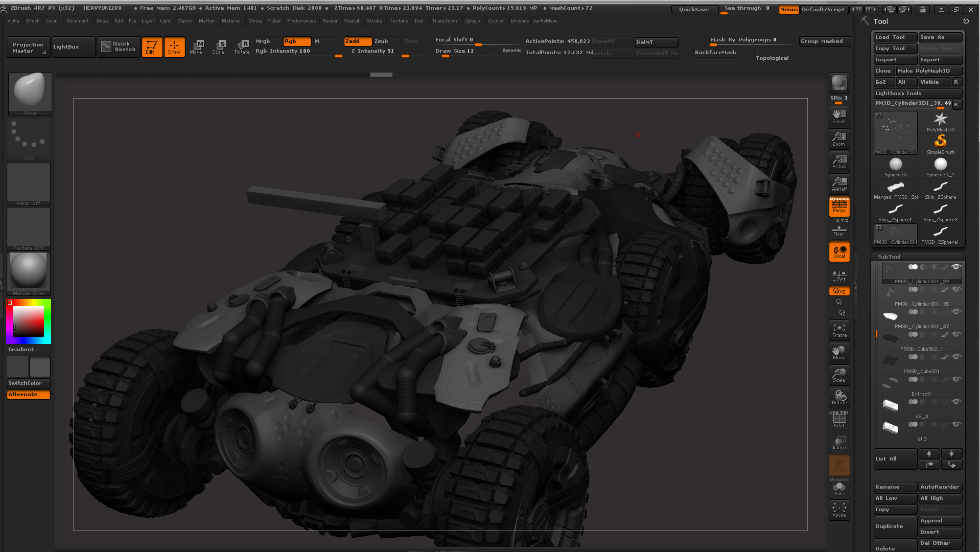The image size is (980, 552).
Task: Select PM3D_Cube3D2_1 subtool row
Action: (921, 341)
